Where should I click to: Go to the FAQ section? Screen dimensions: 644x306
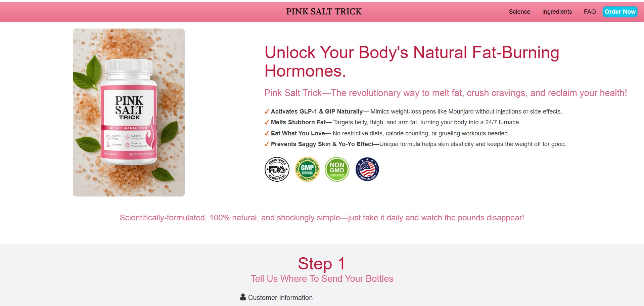pos(590,12)
